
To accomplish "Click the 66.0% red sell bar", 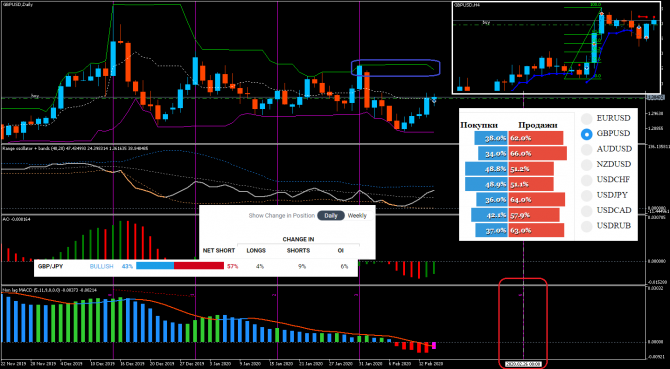I will coord(538,153).
